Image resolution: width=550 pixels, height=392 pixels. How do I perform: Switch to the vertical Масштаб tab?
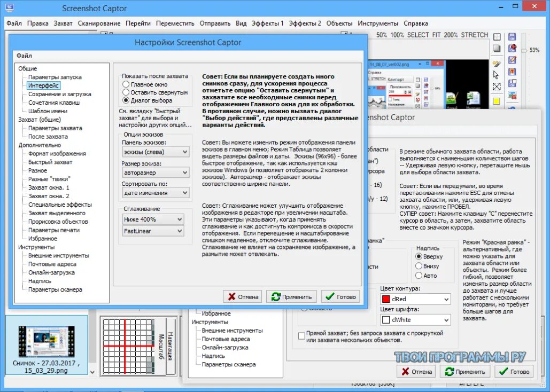coord(161,347)
